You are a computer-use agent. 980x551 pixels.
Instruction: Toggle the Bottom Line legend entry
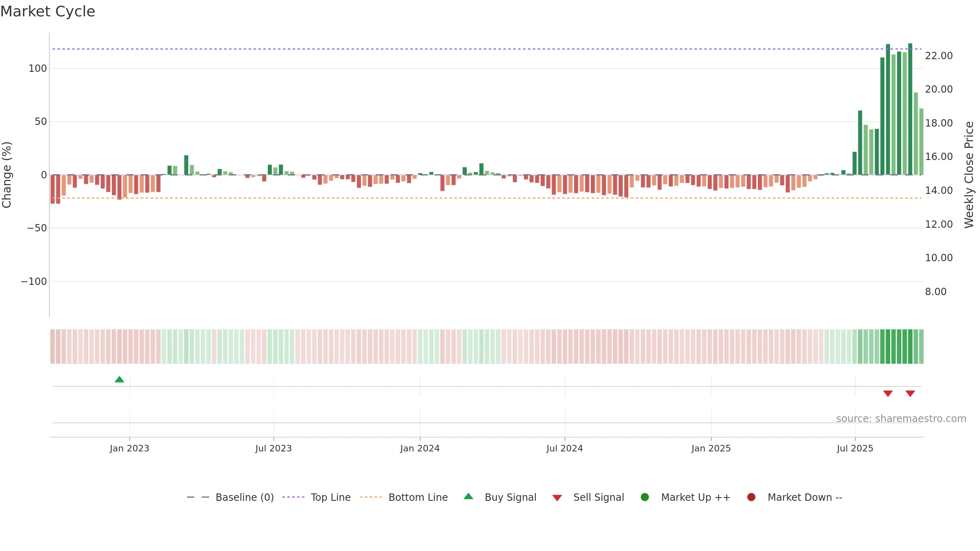coord(404,497)
